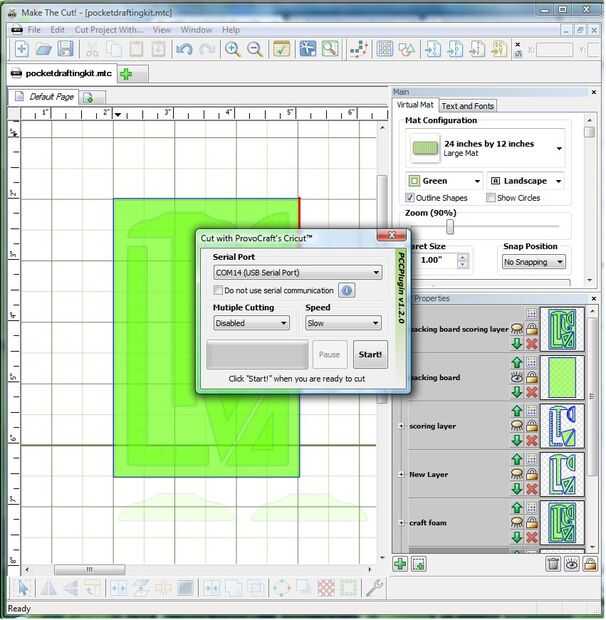Open the wrench settings tool

[374, 588]
